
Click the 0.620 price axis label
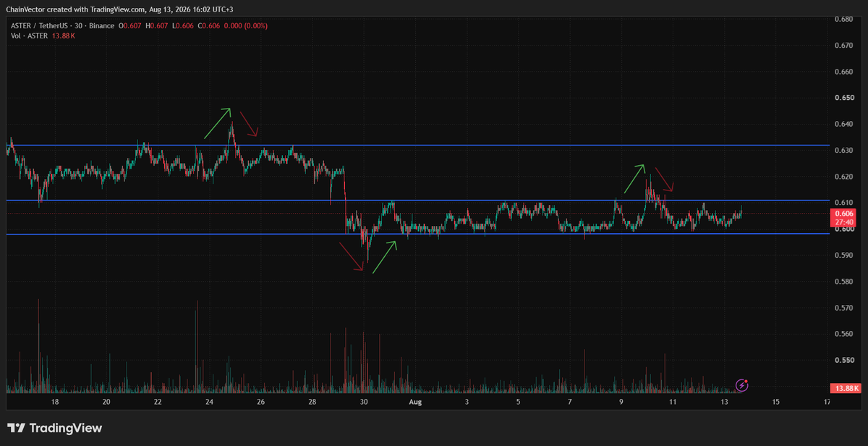844,177
